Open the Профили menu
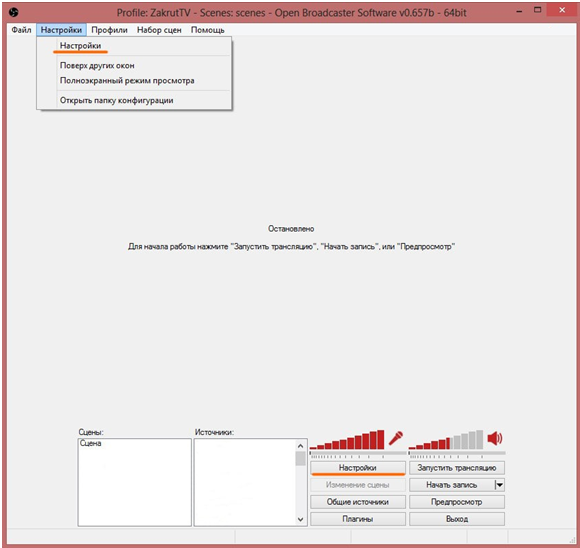This screenshot has height=548, width=580. pyautogui.click(x=109, y=30)
